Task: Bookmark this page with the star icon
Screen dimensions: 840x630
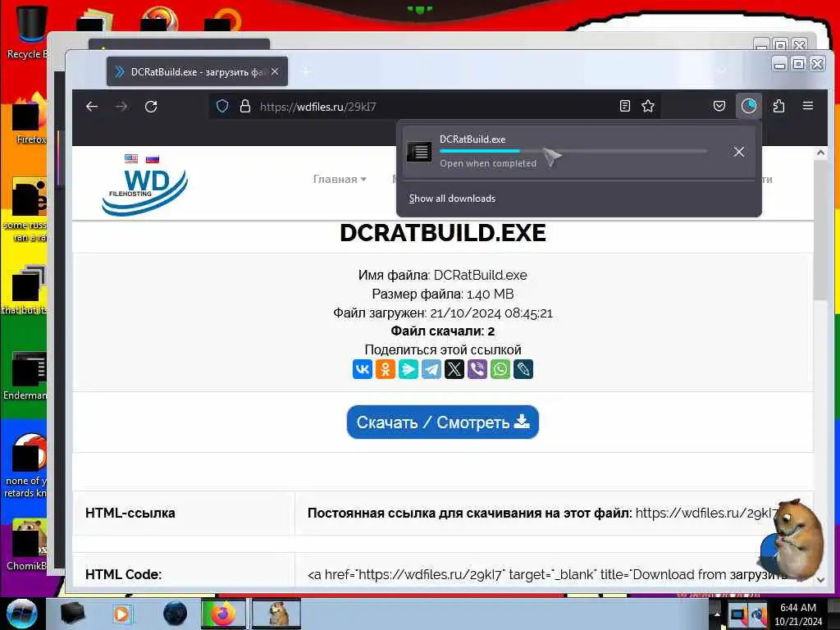Action: 648,106
